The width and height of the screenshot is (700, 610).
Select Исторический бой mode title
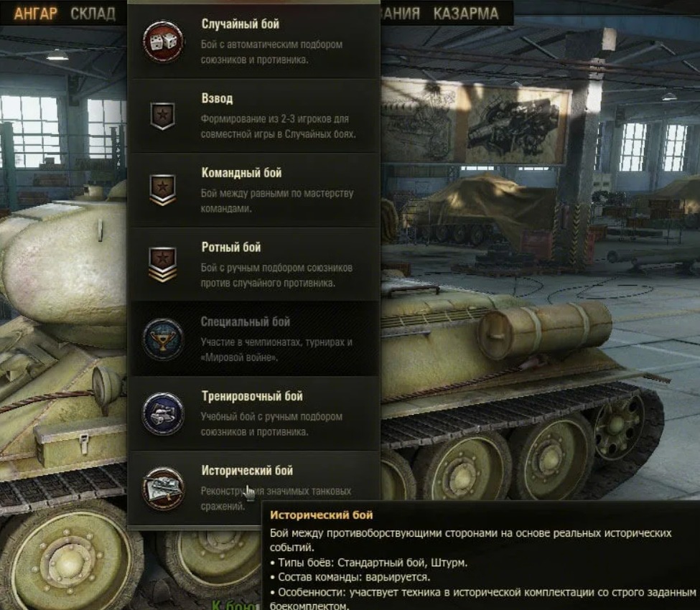247,471
